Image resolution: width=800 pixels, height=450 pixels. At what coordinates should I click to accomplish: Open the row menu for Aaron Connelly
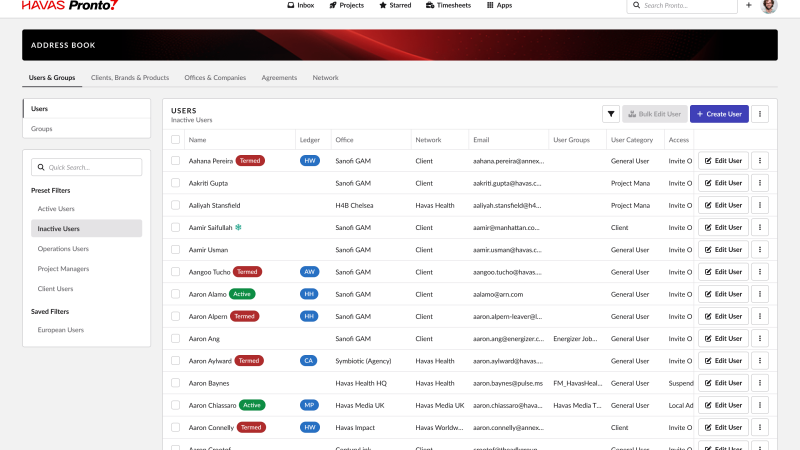[760, 428]
